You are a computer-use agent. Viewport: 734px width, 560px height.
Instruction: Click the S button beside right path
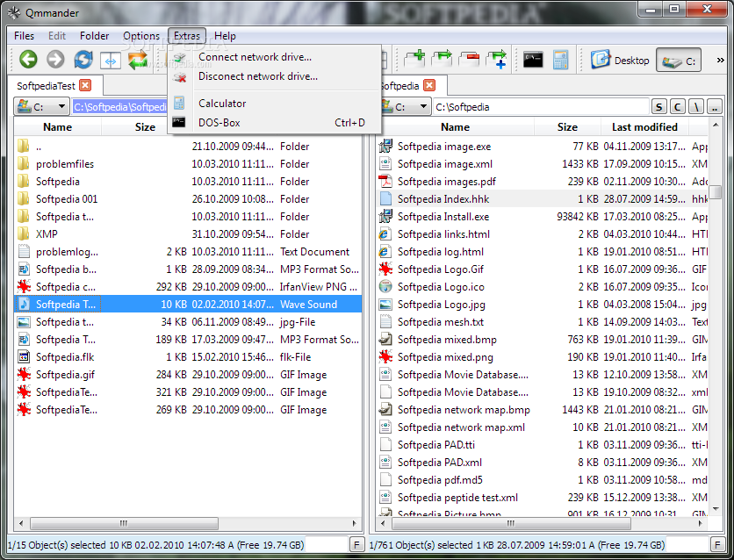tap(659, 107)
